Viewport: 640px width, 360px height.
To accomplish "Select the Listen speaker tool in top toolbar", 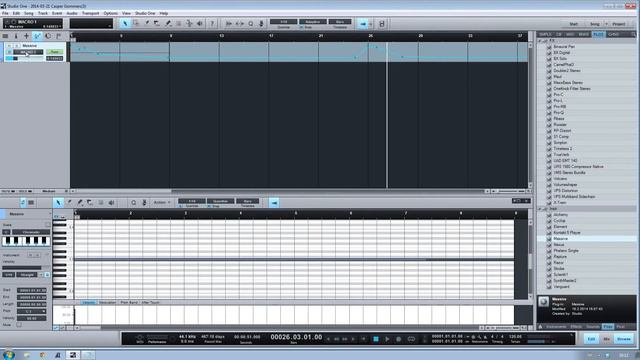I will pyautogui.click(x=200, y=24).
